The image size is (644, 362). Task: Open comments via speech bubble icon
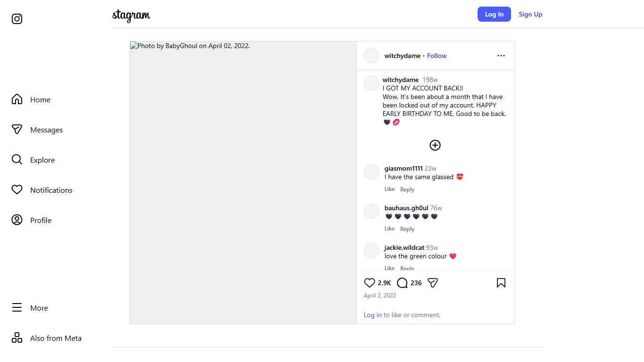402,283
